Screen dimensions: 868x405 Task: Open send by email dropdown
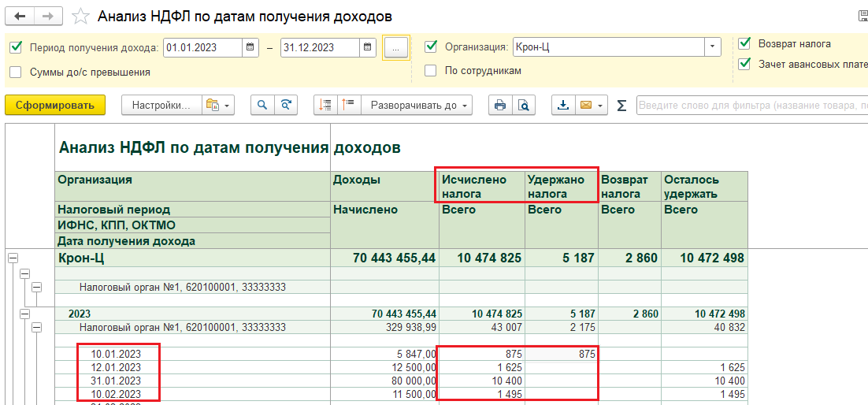[x=592, y=105]
